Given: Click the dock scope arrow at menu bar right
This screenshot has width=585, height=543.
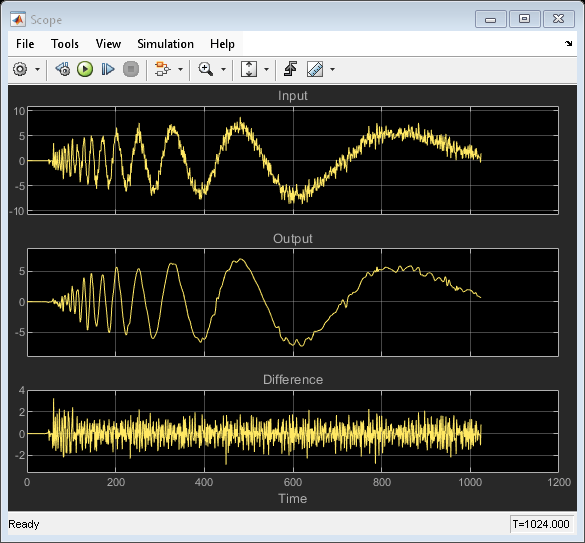Looking at the screenshot, I should pos(569,44).
